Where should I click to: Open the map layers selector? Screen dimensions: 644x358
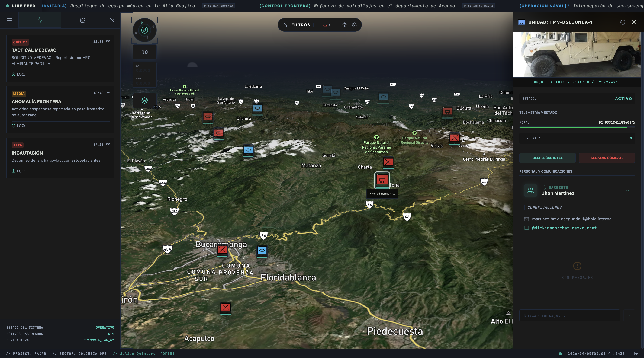(144, 101)
